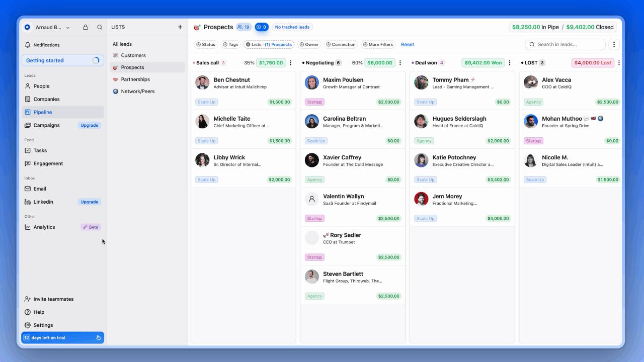644x362 pixels.
Task: Click Upgrade badge next to Linkedin
Action: (x=90, y=202)
